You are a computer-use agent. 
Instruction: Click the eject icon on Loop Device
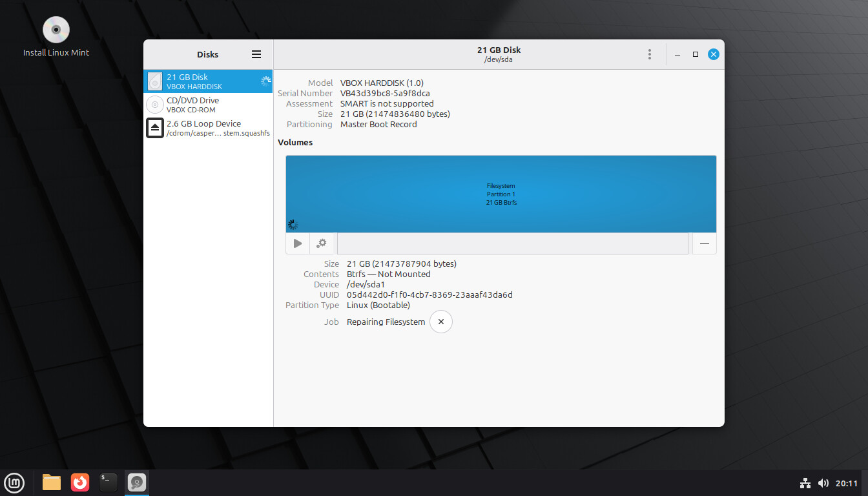pyautogui.click(x=155, y=128)
